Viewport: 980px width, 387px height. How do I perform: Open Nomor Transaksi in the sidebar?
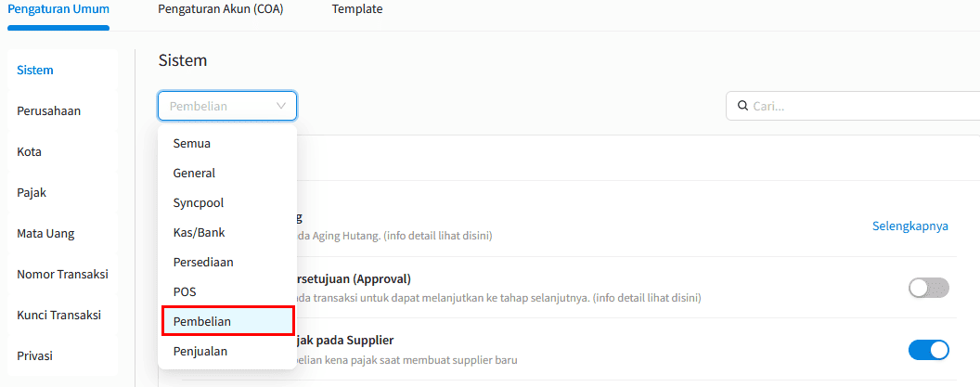click(x=62, y=274)
